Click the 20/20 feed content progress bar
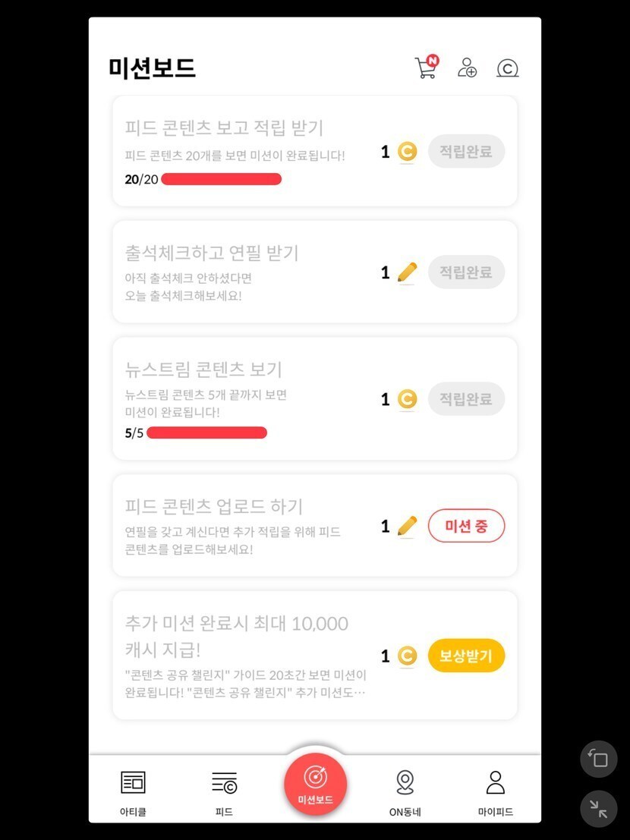630x840 pixels. pos(221,179)
